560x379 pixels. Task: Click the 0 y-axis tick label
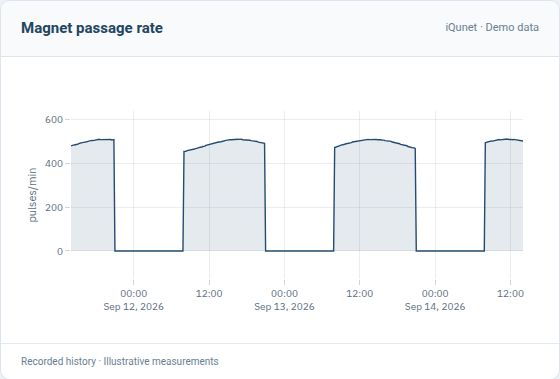pyautogui.click(x=60, y=251)
